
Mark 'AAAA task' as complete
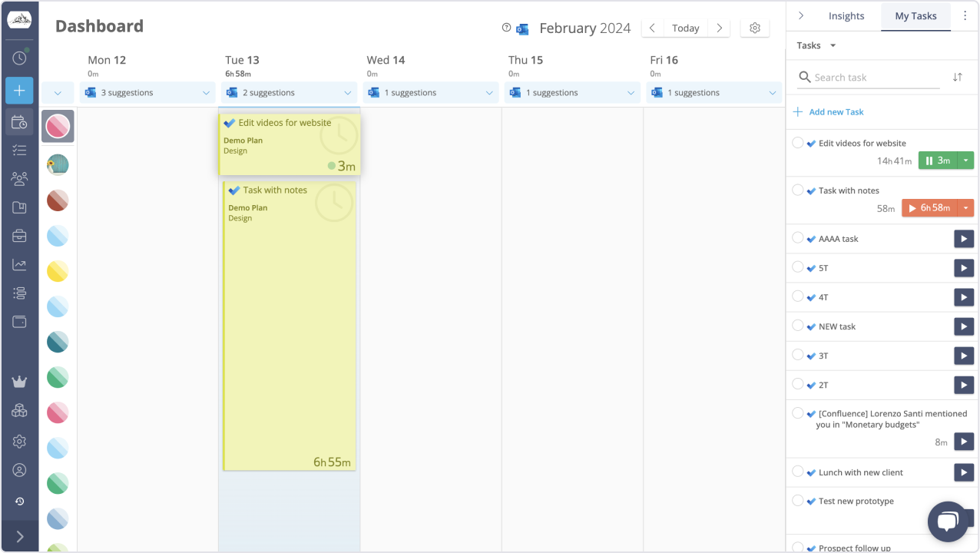(797, 238)
